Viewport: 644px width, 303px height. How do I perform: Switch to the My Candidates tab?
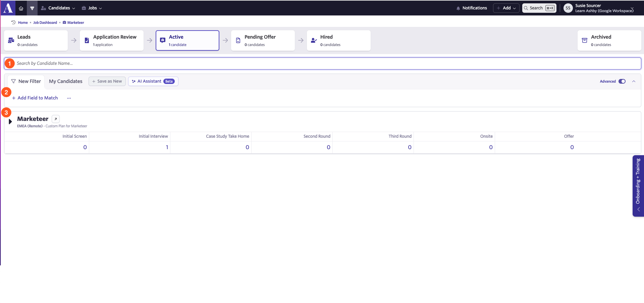tap(66, 81)
